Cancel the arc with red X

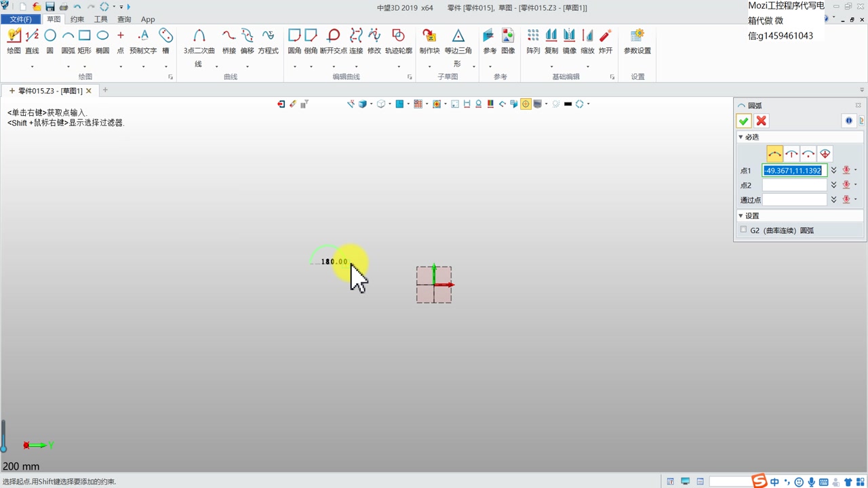pos(762,121)
